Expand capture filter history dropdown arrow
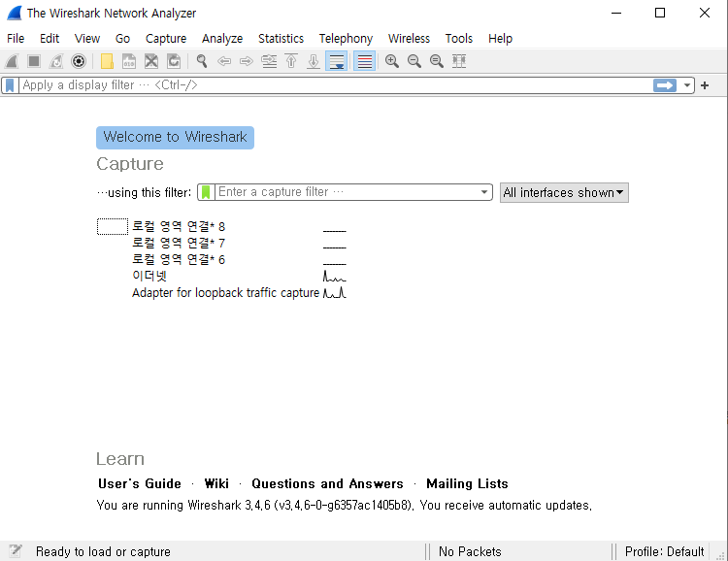Viewport: 728px width, 561px height. pos(484,192)
